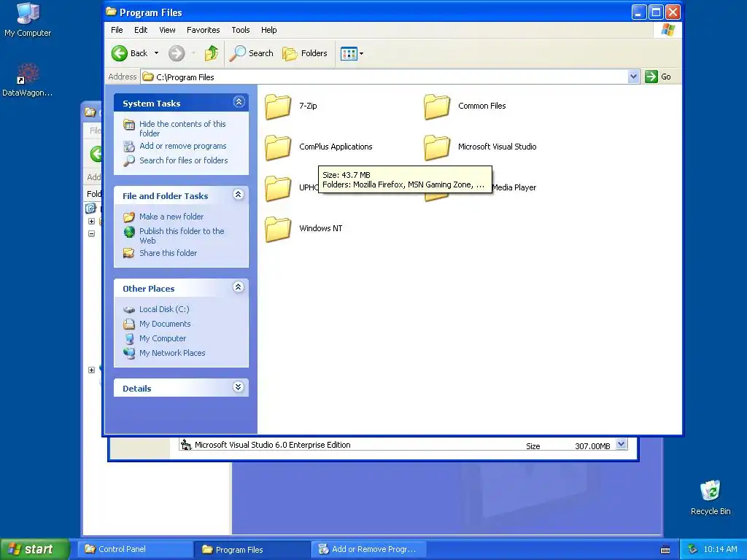Viewport: 747px width, 560px height.
Task: Select the Microsoft Visual Studio folder icon
Action: click(x=437, y=147)
